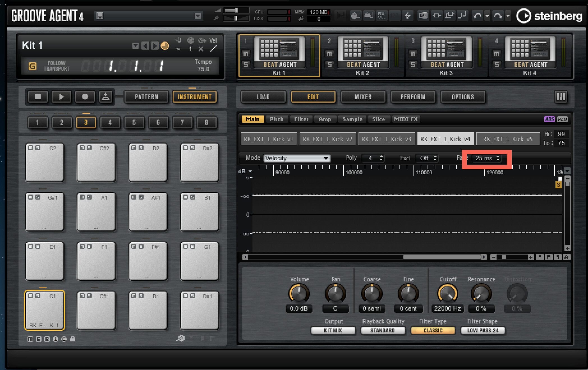The height and width of the screenshot is (370, 588).
Task: Switch to PATTERN mode
Action: [146, 97]
